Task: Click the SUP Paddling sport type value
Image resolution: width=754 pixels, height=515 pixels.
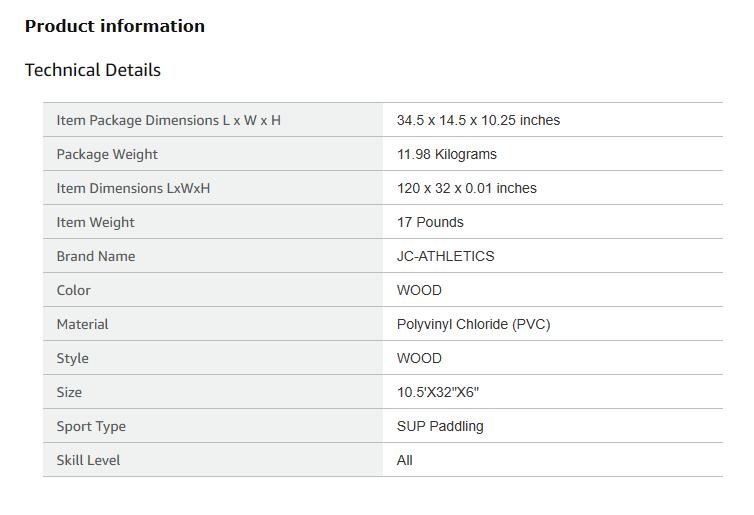Action: [x=440, y=426]
